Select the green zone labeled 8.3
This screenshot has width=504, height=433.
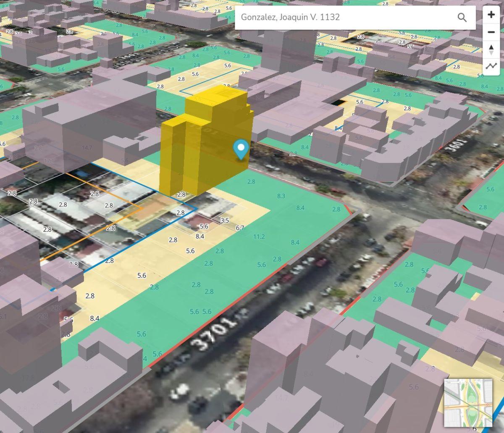[281, 196]
